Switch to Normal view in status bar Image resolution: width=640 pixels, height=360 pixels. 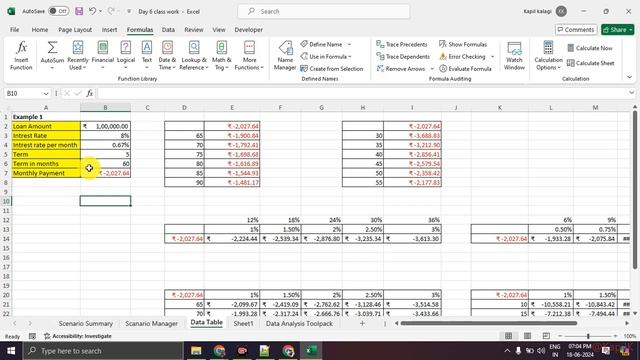(508, 336)
